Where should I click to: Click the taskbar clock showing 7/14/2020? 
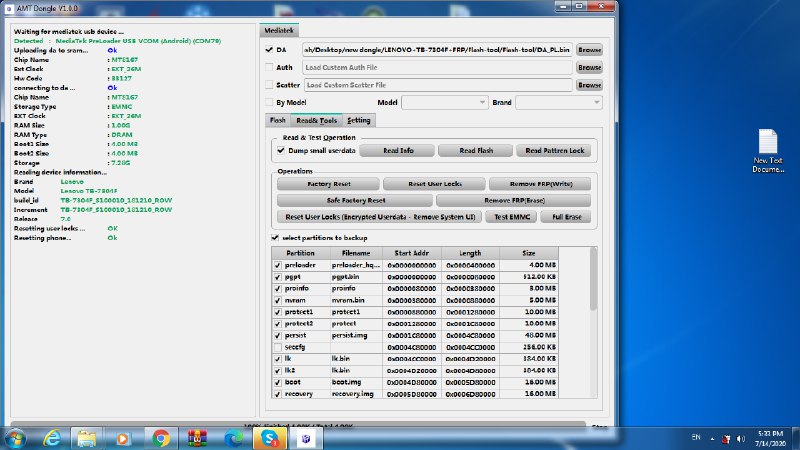click(x=770, y=439)
